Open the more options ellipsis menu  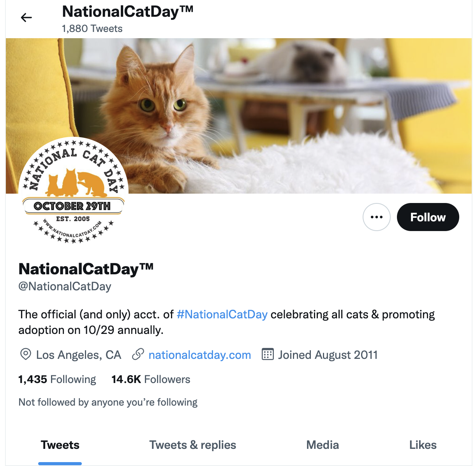(376, 217)
